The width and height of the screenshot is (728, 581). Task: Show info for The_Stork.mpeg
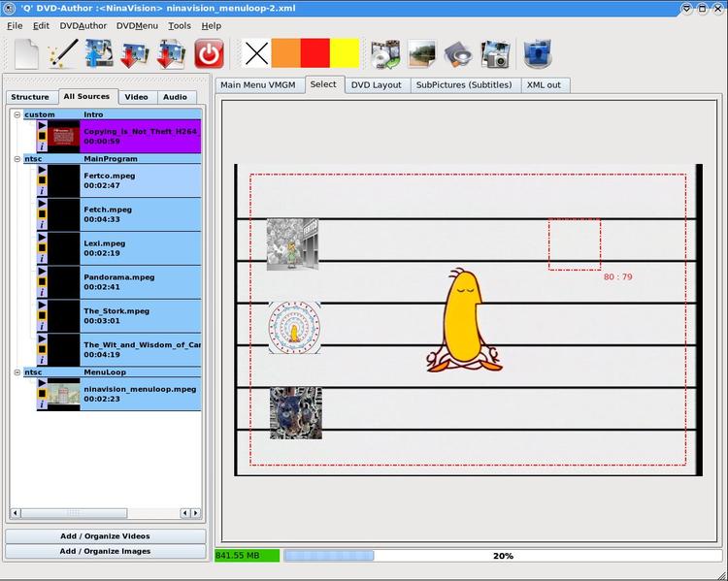(42, 326)
